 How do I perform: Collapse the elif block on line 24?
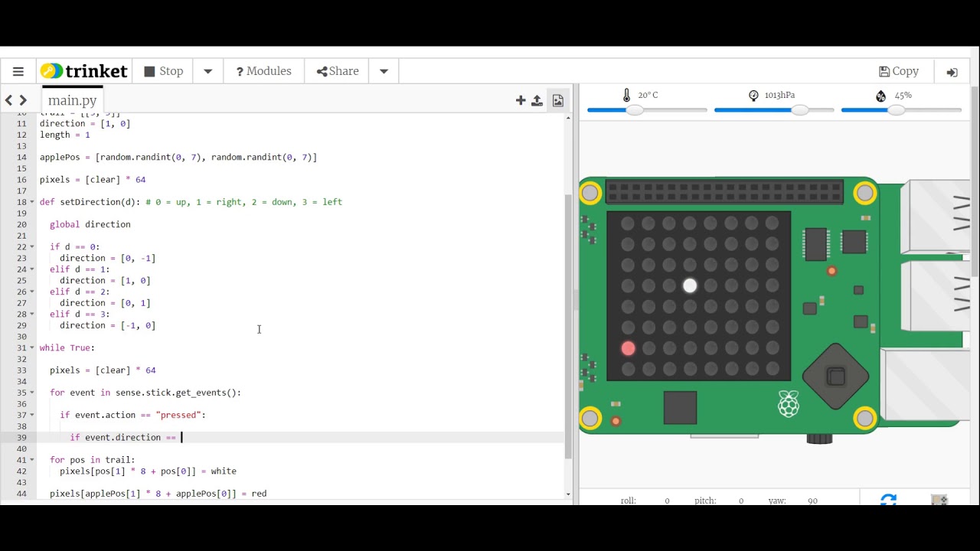(31, 269)
